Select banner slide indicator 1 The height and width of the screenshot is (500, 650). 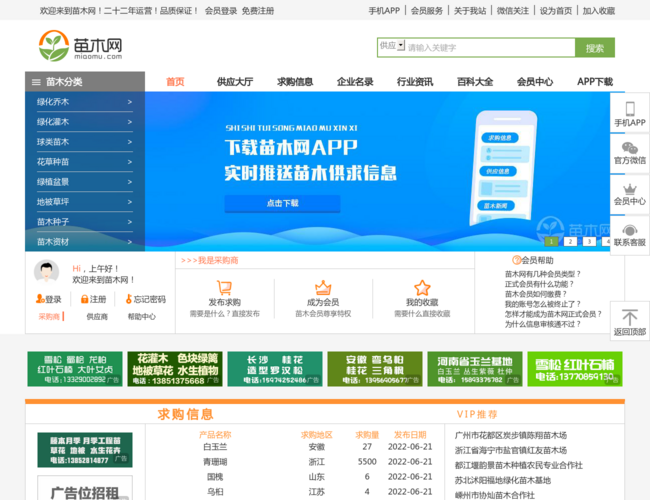[x=551, y=241]
